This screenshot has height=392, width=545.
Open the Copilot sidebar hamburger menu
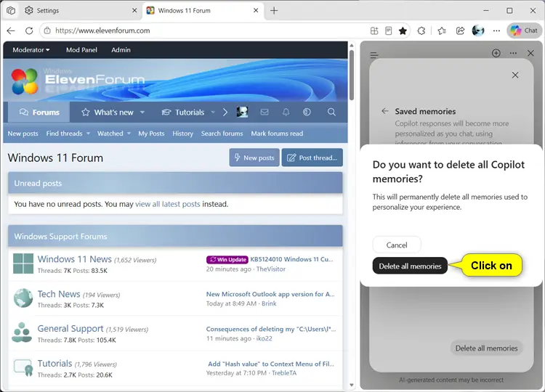coord(374,54)
